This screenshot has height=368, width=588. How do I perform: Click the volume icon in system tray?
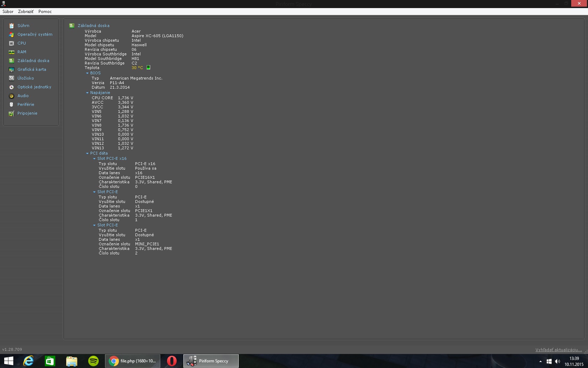558,361
